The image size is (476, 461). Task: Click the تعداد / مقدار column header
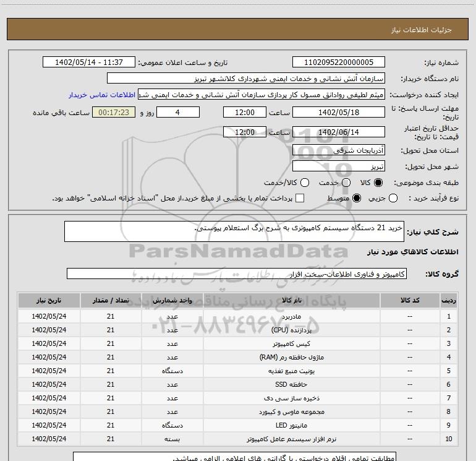pyautogui.click(x=111, y=300)
